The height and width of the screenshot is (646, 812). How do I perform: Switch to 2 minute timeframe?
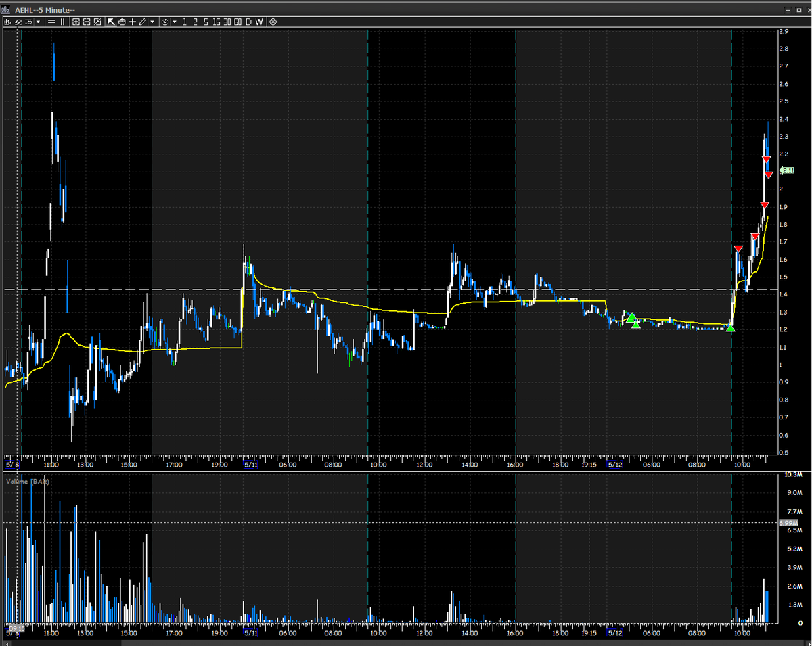195,22
